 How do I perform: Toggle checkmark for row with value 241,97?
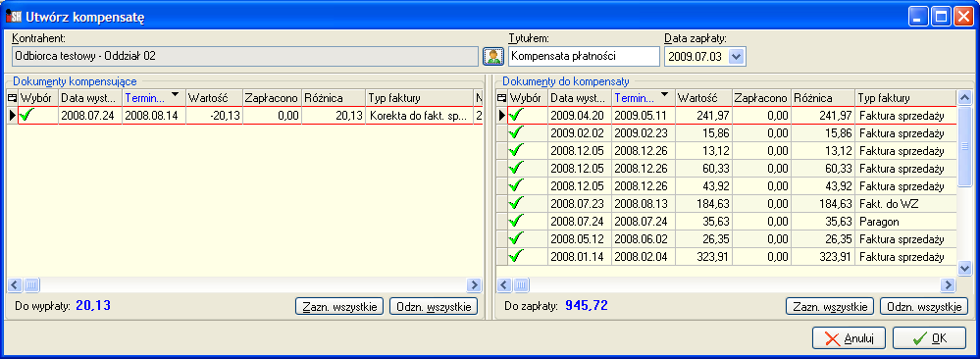[x=517, y=116]
